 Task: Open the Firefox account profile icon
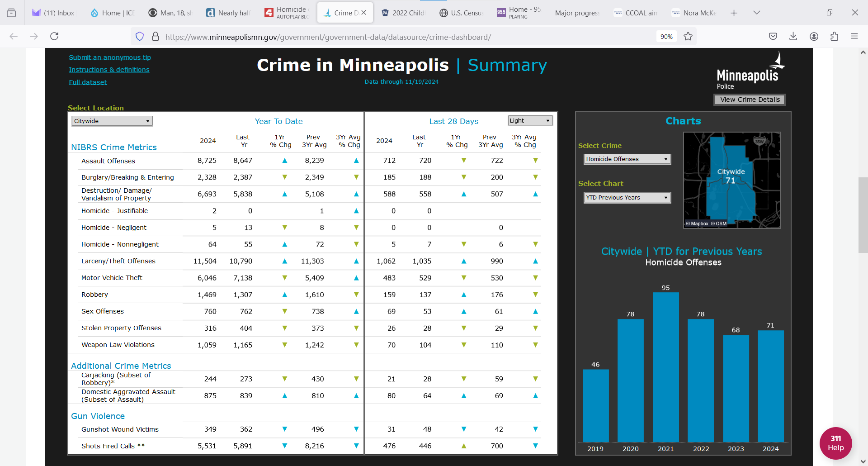[x=814, y=36]
